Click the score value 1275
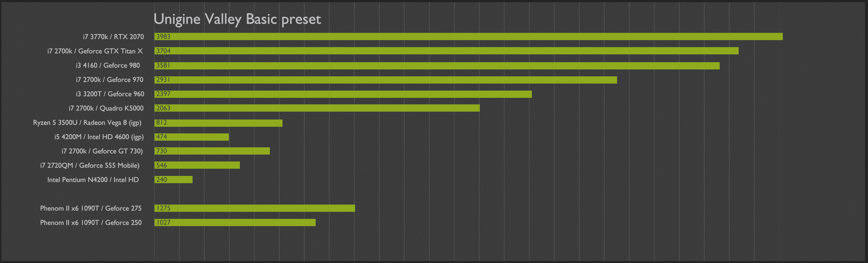Image resolution: width=868 pixels, height=263 pixels. 163,208
